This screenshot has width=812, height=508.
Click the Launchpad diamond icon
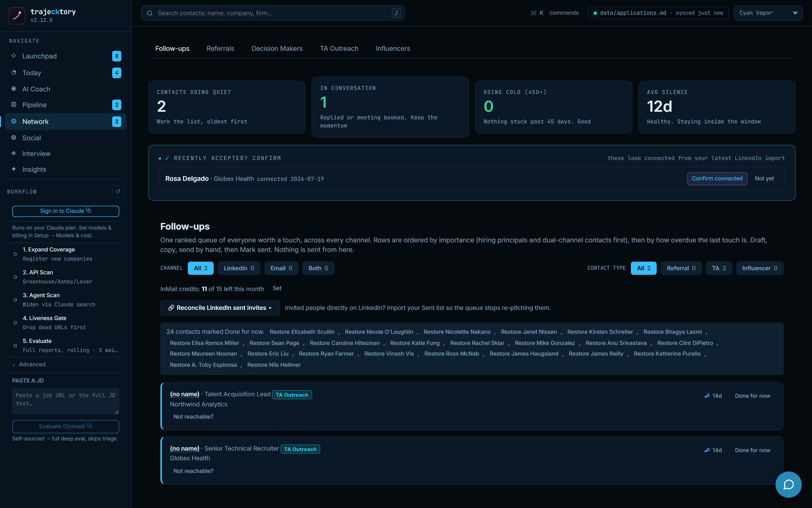point(14,56)
